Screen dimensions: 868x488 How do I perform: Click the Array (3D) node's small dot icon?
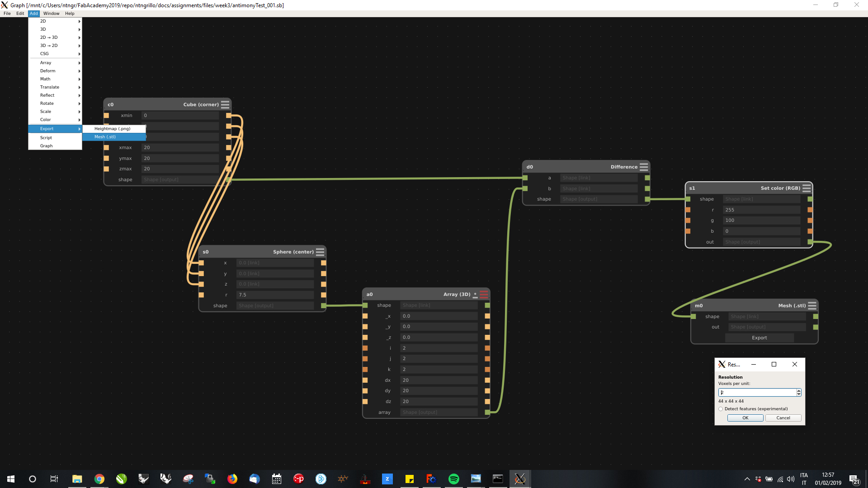[x=475, y=294]
